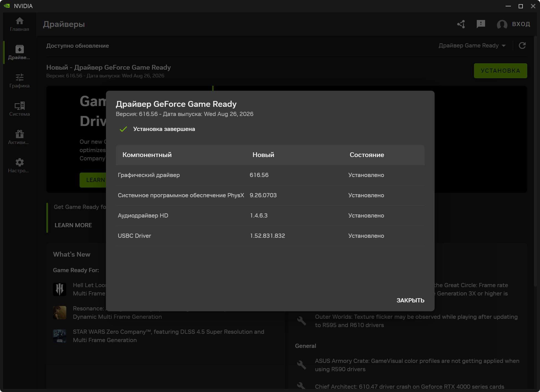
Task: Expand the Драйвер Game Ready dropdown
Action: coord(472,45)
